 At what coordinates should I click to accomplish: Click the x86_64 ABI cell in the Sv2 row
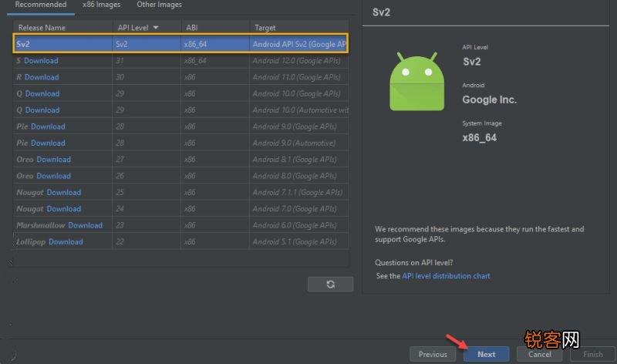coord(215,44)
